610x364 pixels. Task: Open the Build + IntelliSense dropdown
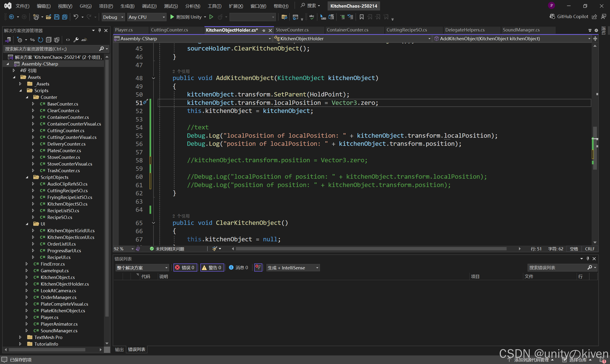pos(293,268)
